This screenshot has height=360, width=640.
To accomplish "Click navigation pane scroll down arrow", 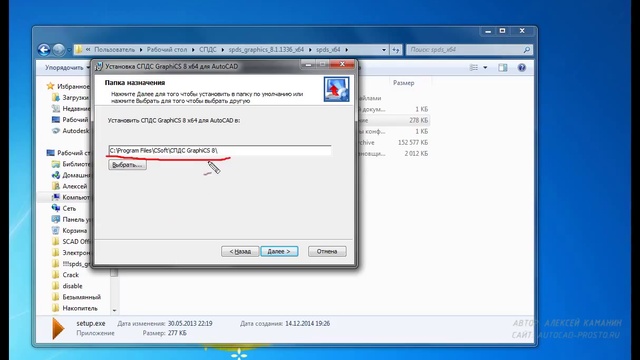I will [x=114, y=311].
